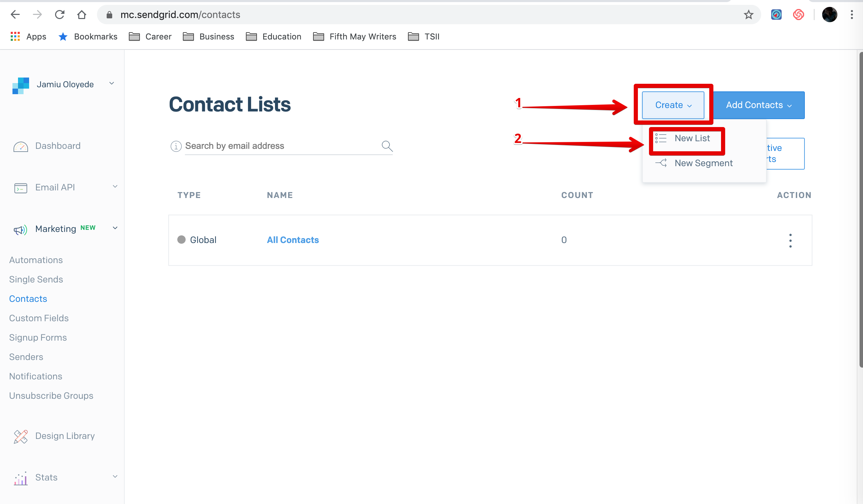Bookmark page with star icon
This screenshot has width=863, height=504.
[748, 15]
